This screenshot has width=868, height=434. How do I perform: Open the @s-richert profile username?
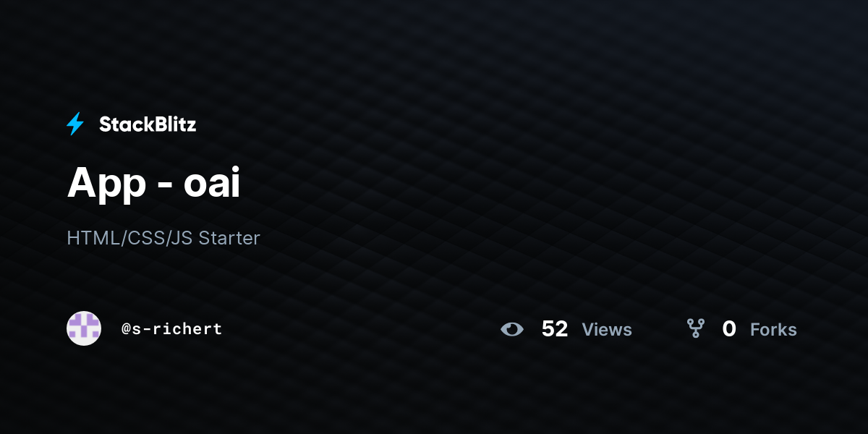pos(172,329)
